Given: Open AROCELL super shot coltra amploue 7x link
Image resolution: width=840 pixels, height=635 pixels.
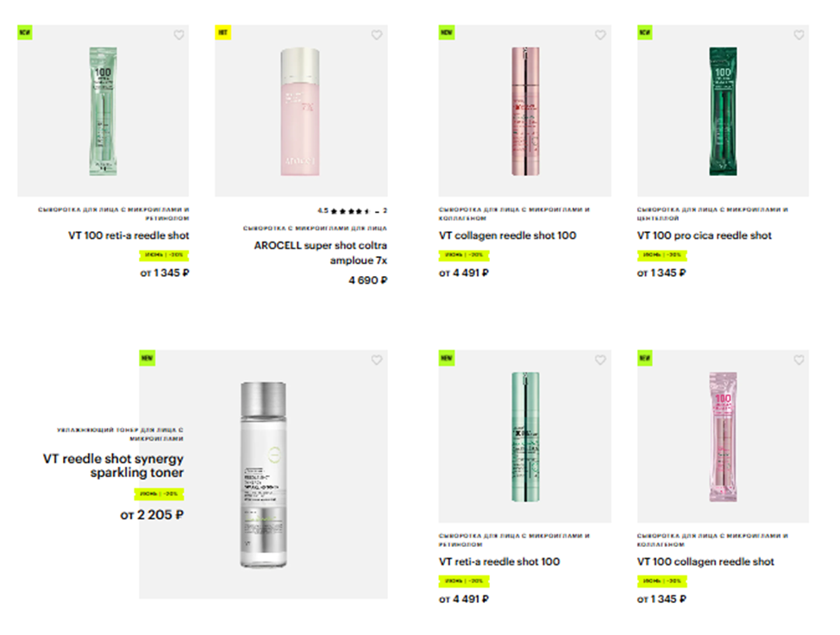Looking at the screenshot, I should (320, 253).
